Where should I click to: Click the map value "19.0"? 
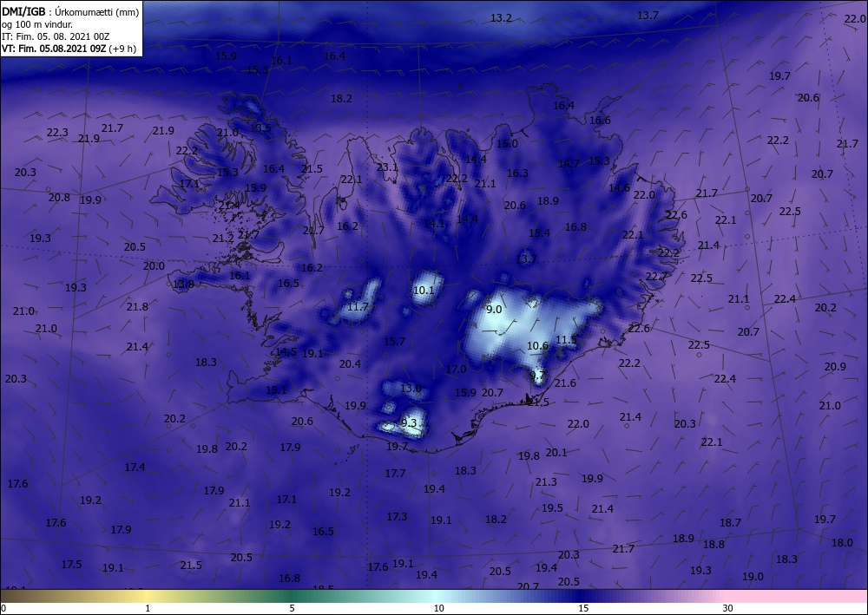[x=753, y=576]
